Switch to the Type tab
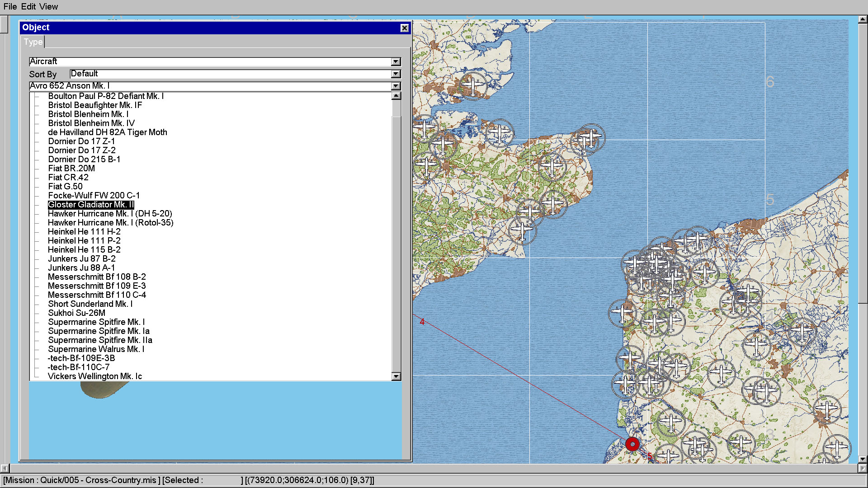Screen dimensions: 868x488 click(x=33, y=42)
